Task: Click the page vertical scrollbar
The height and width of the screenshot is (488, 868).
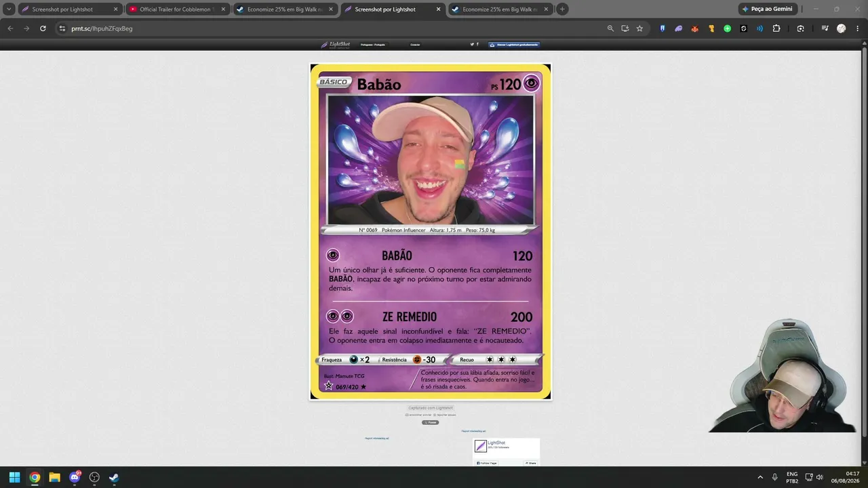Action: [x=864, y=252]
